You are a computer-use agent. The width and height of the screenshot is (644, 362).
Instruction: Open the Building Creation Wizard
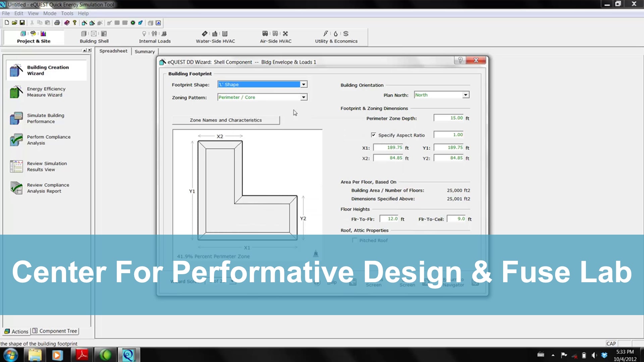[46, 70]
